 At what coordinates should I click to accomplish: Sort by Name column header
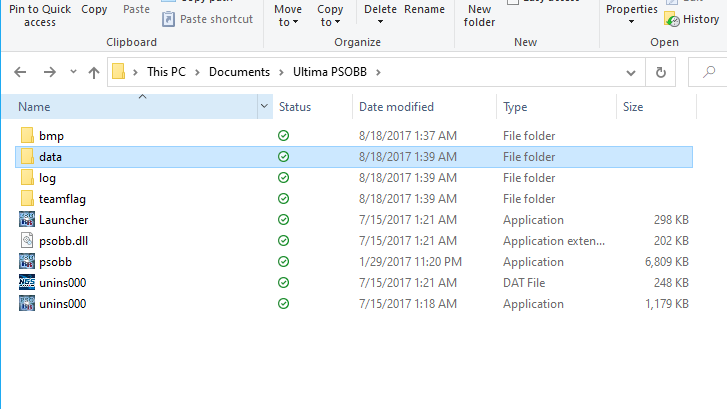tap(130, 107)
